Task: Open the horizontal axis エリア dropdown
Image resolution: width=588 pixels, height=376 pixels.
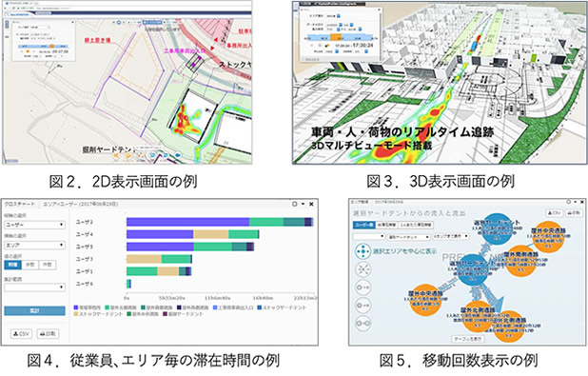Action: pos(34,245)
